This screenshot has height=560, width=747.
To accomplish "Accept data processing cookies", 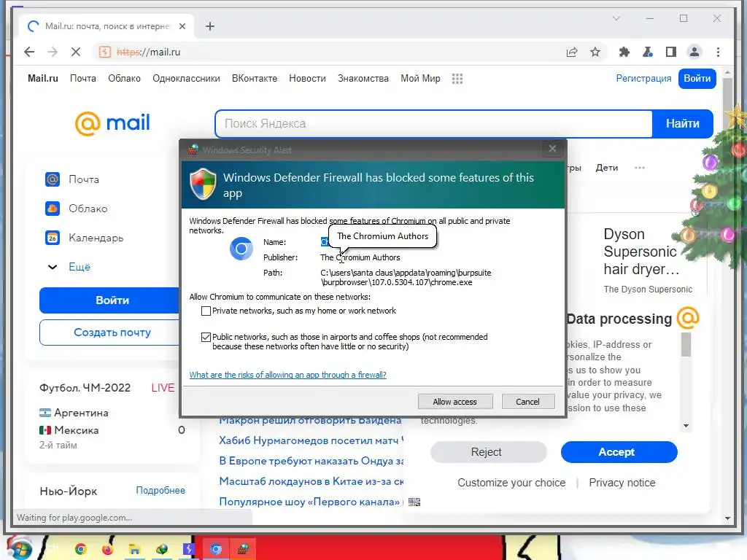I will point(619,452).
